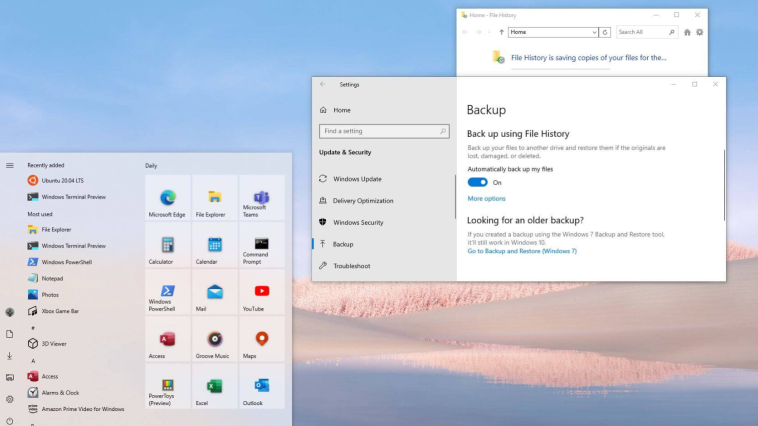This screenshot has height=426, width=758.
Task: Open the File History address bar dropdown
Action: (x=594, y=32)
